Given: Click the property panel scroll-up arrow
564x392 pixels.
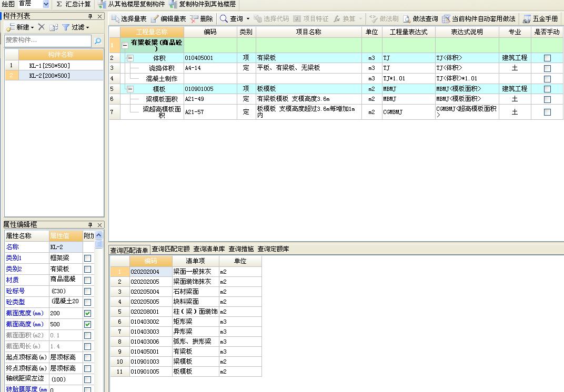Looking at the screenshot, I should 98,235.
